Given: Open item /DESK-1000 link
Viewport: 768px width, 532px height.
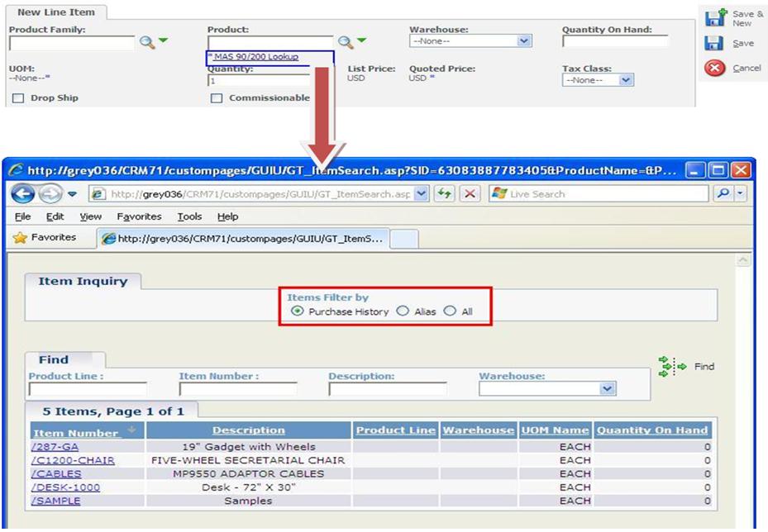Looking at the screenshot, I should tap(65, 487).
